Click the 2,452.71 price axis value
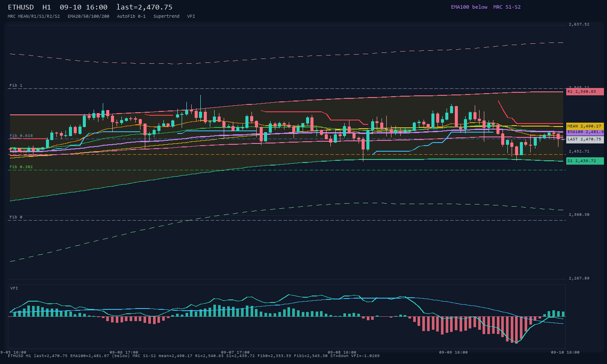Viewport: 607px width, 364px height. pyautogui.click(x=579, y=151)
